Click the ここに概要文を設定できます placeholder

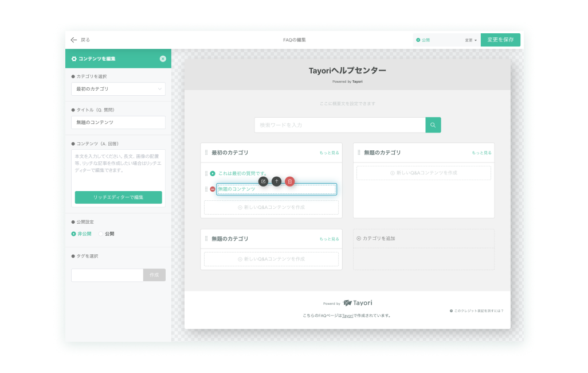pyautogui.click(x=347, y=104)
